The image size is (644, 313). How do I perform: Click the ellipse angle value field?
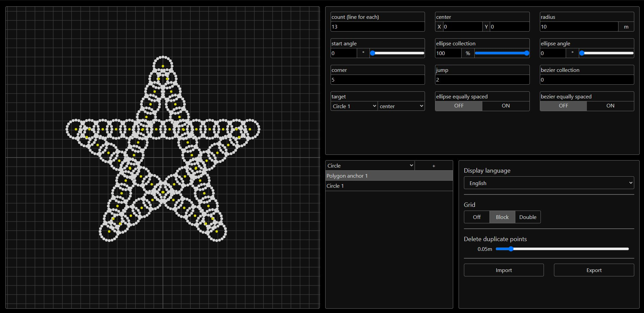coord(553,53)
